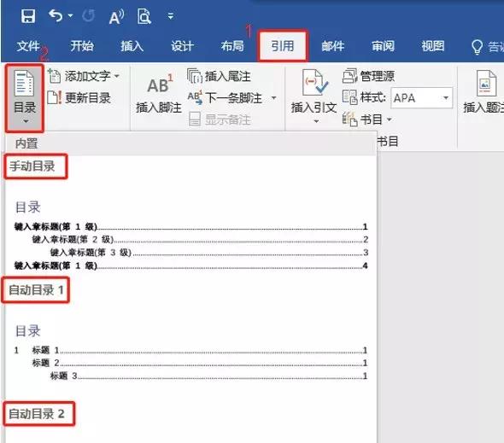Click the Save icon in quick access toolbar
This screenshot has height=443, width=504.
[x=28, y=15]
